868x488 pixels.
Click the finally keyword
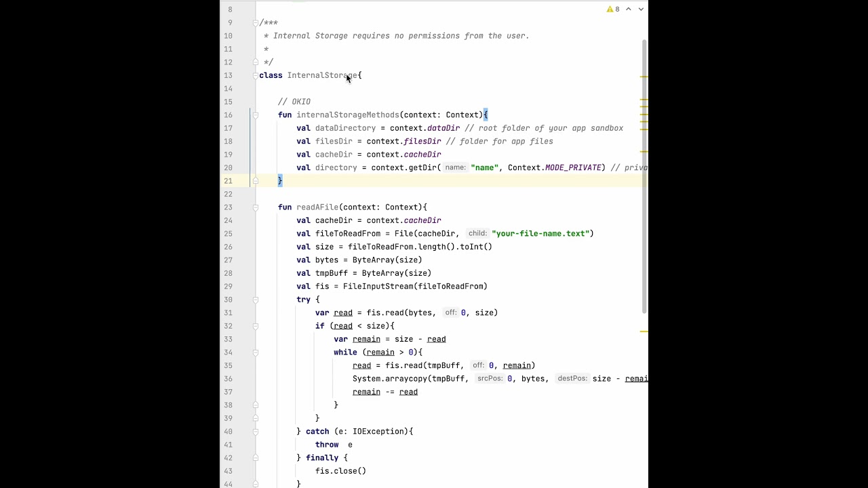(x=322, y=457)
